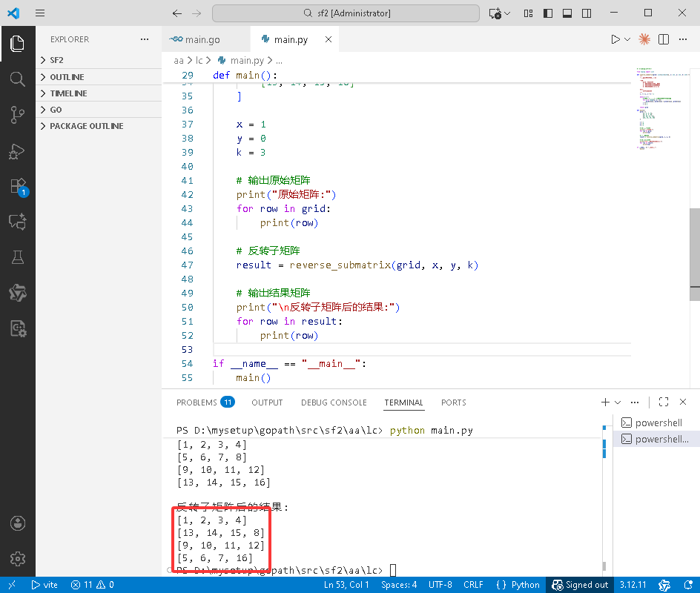Click the status bar notifications bell

(x=688, y=585)
